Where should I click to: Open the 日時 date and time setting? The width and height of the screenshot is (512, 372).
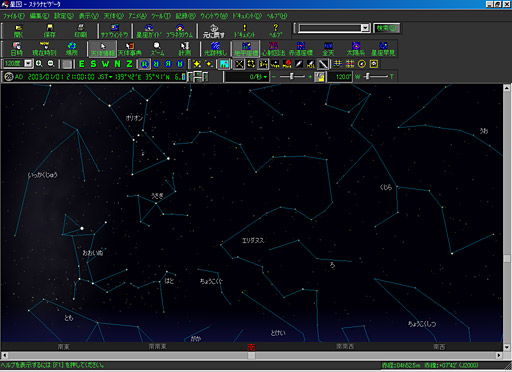16,49
